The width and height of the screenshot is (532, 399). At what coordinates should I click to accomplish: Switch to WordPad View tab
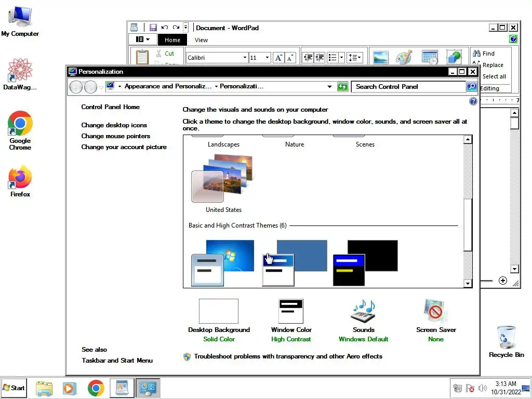click(201, 39)
